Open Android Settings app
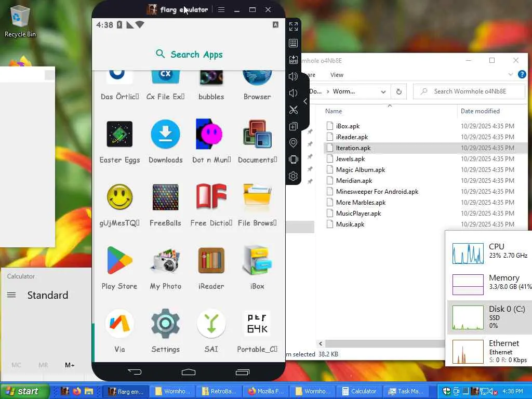This screenshot has height=399, width=532. [165, 323]
